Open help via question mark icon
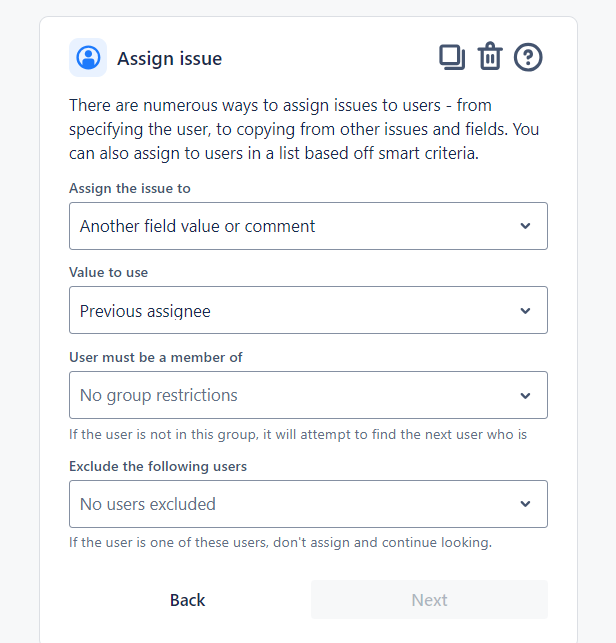Screen dimensions: 616x643 [528, 57]
